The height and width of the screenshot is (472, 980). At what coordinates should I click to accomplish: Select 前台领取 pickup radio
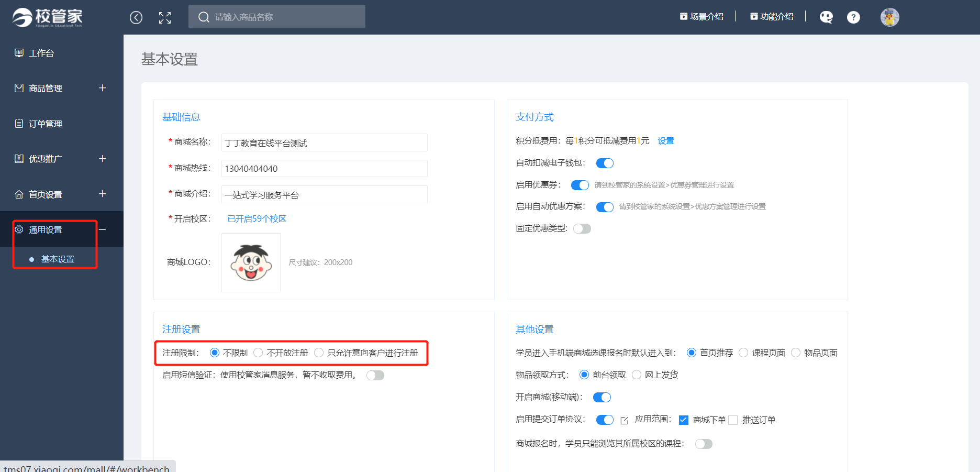pos(584,375)
